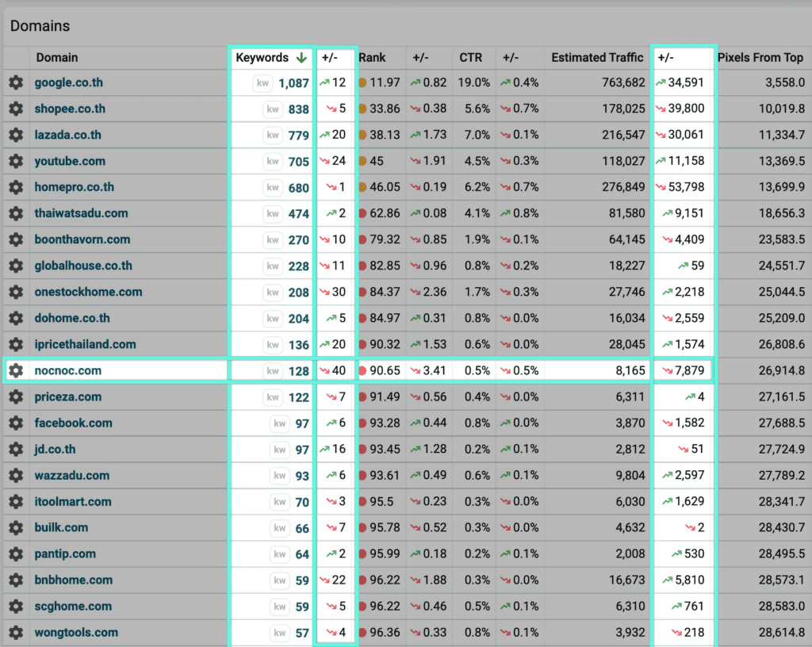Open settings gear for globalhouse.co.th row
812x647 pixels.
(16, 266)
